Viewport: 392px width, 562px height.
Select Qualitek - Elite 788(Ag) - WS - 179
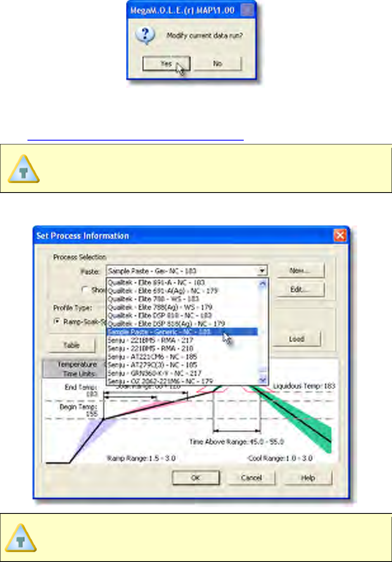pyautogui.click(x=182, y=307)
